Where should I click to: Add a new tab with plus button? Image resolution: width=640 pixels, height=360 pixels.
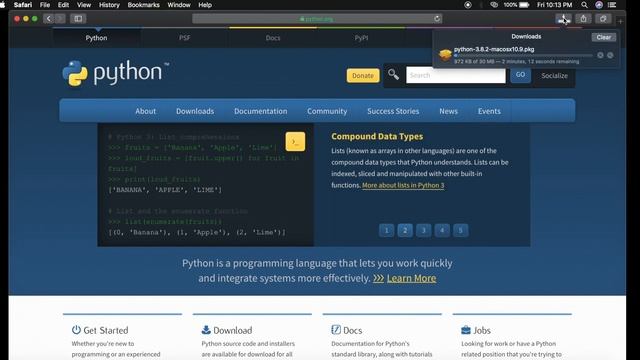pyautogui.click(x=620, y=21)
